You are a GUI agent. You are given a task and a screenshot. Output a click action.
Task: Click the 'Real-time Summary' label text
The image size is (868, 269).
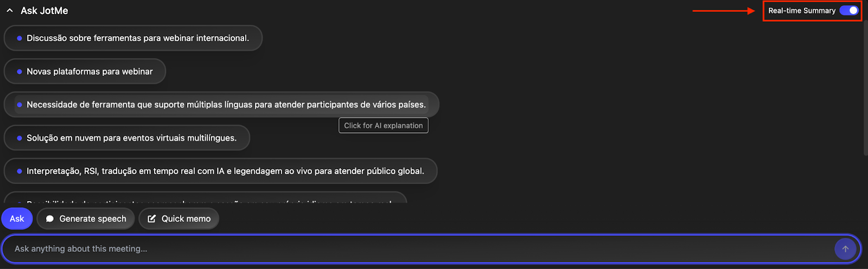(802, 10)
